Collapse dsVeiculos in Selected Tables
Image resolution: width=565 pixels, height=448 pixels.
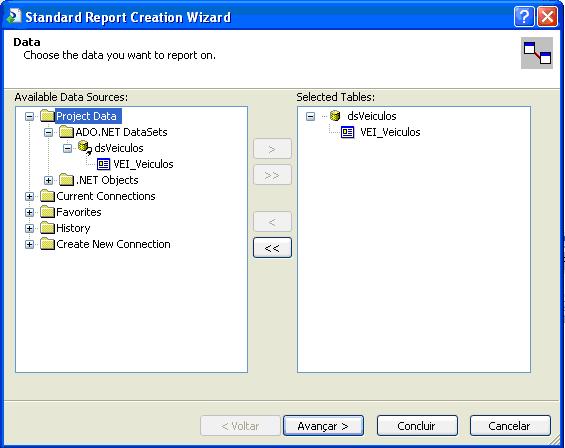[310, 116]
